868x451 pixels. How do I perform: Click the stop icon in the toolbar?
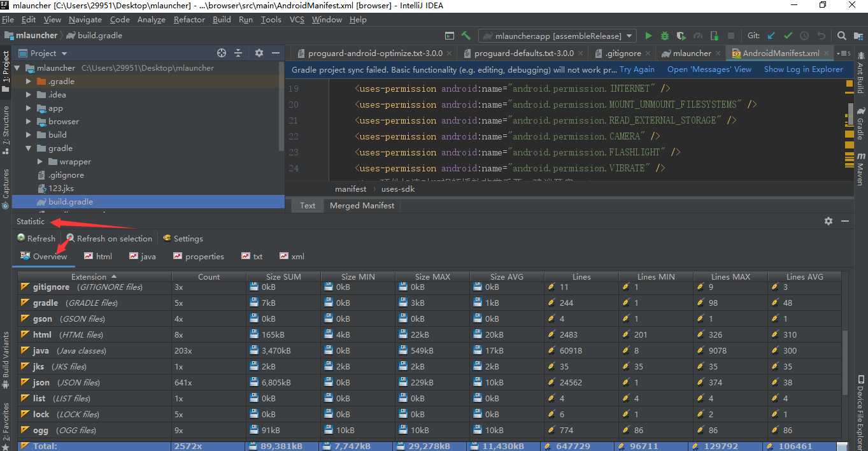(731, 36)
